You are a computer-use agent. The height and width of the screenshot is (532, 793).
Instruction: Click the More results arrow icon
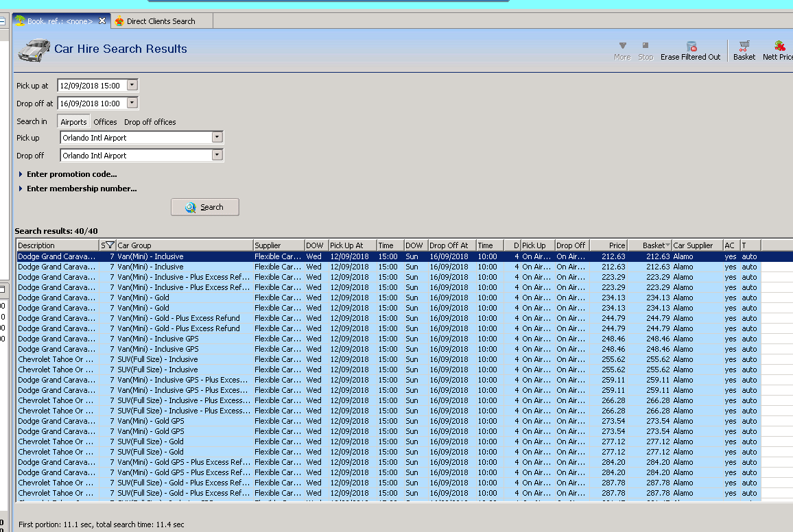[x=622, y=46]
